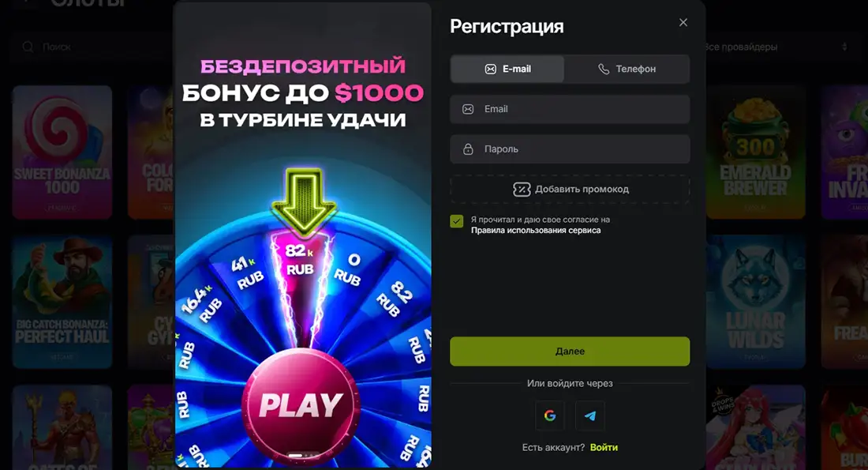This screenshot has height=470, width=868.
Task: Click the promo code ticket icon
Action: 522,190
